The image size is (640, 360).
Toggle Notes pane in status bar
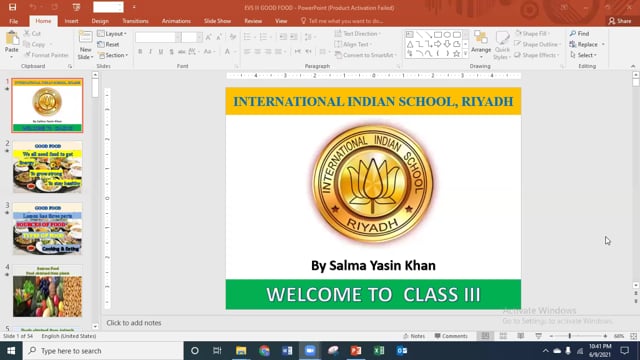(414, 336)
